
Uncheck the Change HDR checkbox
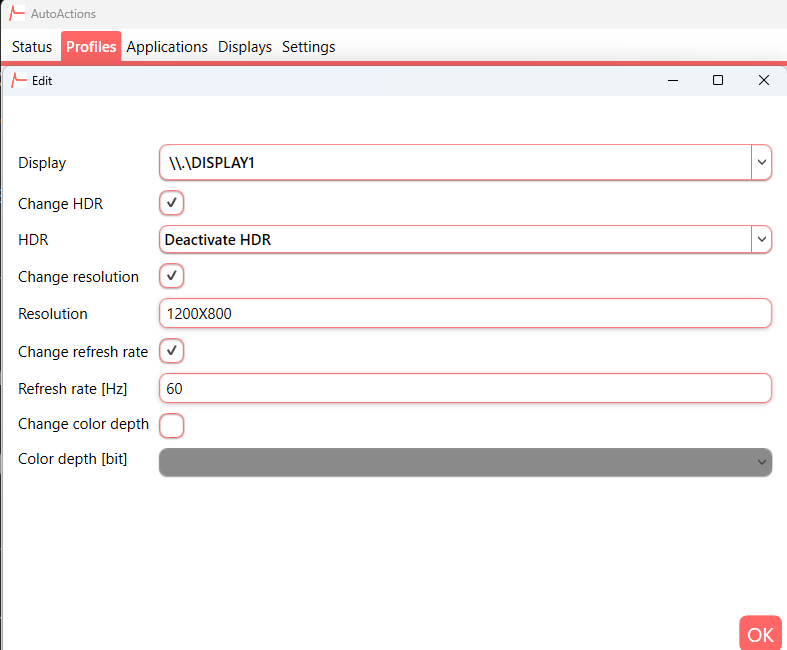[x=172, y=203]
